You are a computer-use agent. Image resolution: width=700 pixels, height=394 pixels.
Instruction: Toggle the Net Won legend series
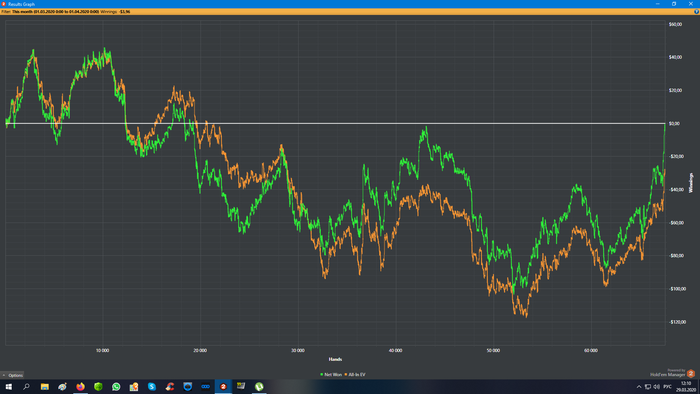click(331, 375)
